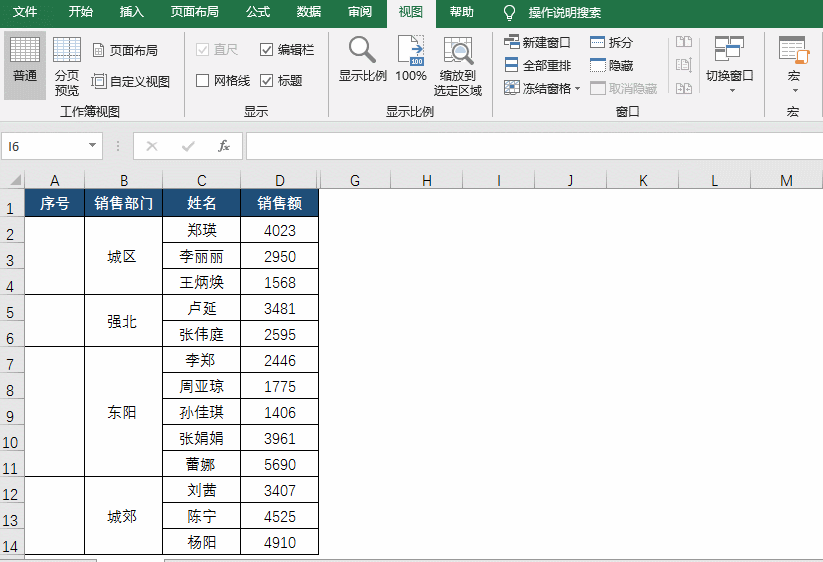Image resolution: width=823 pixels, height=562 pixels.
Task: Open the Name Box dropdown arrow
Action: tap(92, 145)
